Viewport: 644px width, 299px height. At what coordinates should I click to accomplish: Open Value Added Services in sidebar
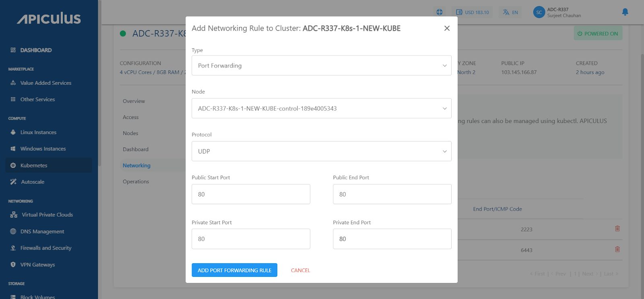pyautogui.click(x=46, y=83)
